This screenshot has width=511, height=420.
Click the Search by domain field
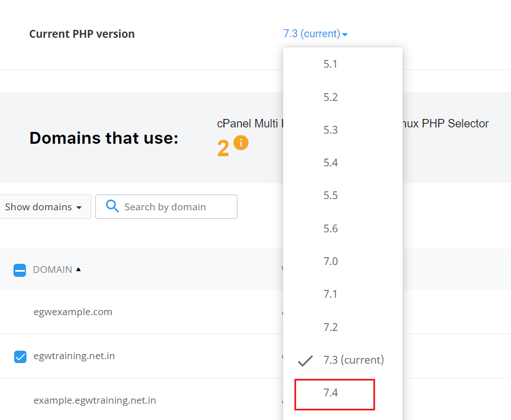point(175,207)
